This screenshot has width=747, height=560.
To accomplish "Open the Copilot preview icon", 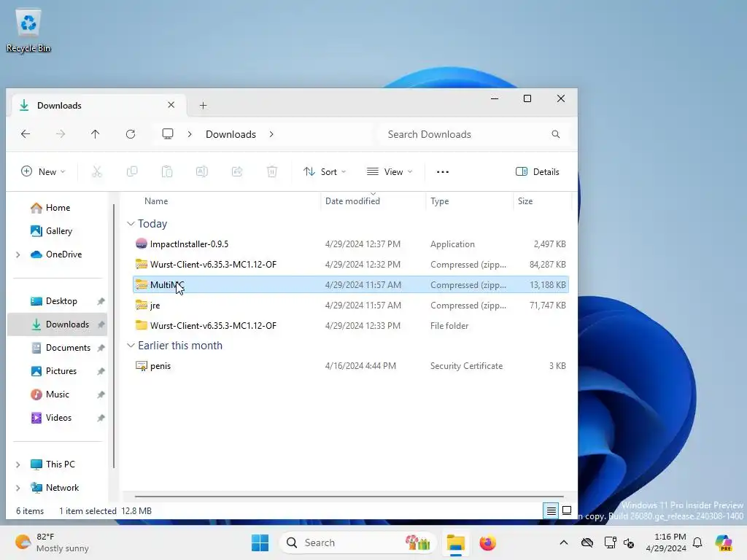I will 724,542.
